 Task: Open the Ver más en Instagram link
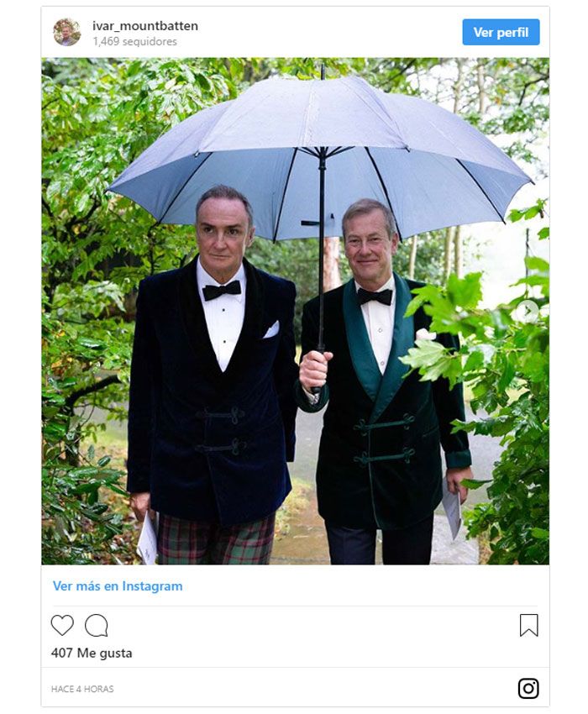(118, 586)
